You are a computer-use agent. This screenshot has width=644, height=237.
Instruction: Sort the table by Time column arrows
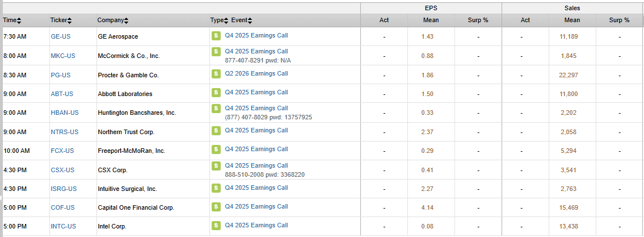click(x=19, y=20)
